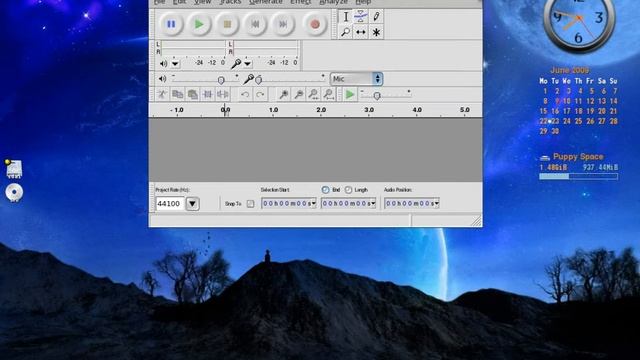Click the small green Play-at-speed button

[x=350, y=95]
